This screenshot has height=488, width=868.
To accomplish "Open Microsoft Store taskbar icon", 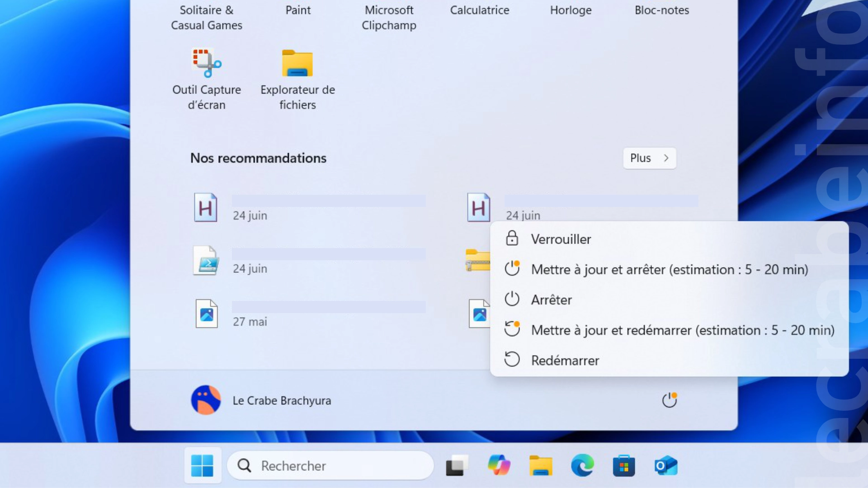I will pos(623,465).
